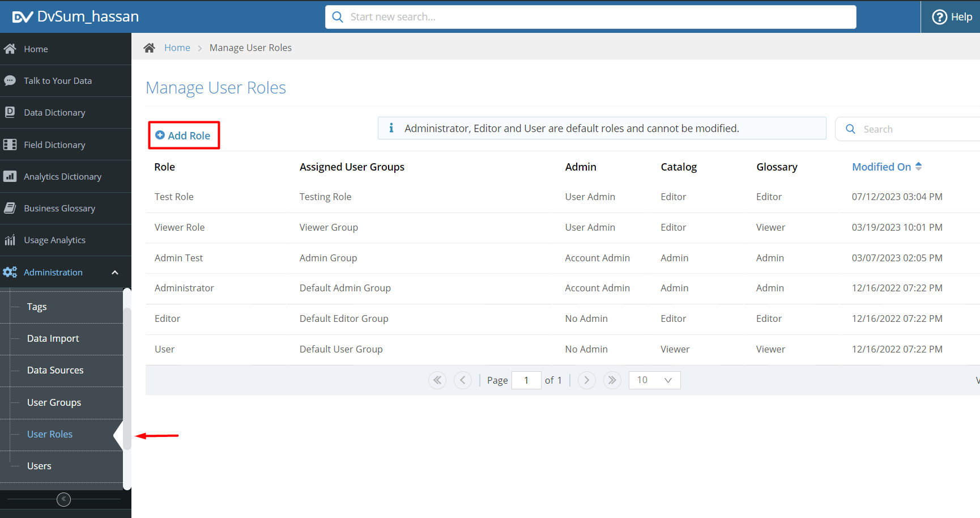
Task: Go to first page of roles
Action: point(437,380)
